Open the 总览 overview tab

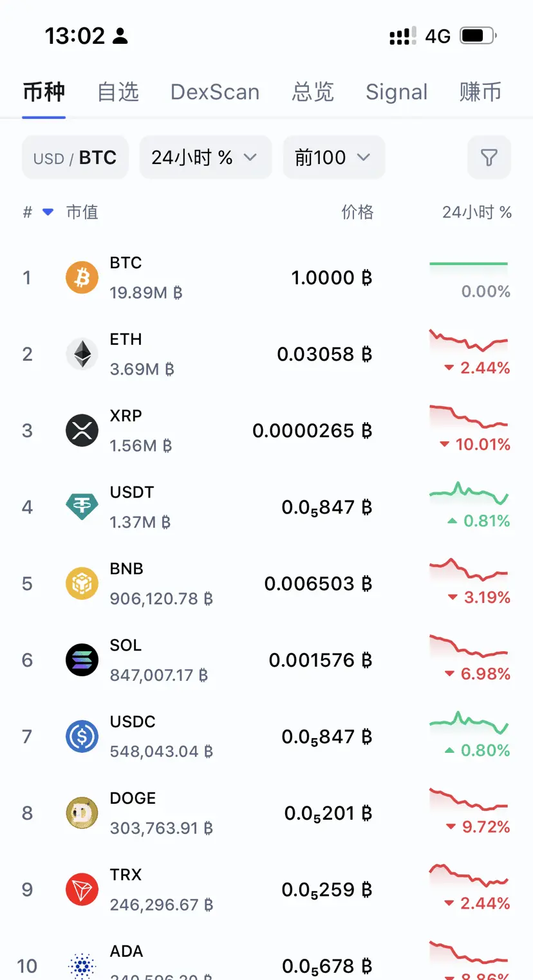[x=313, y=92]
